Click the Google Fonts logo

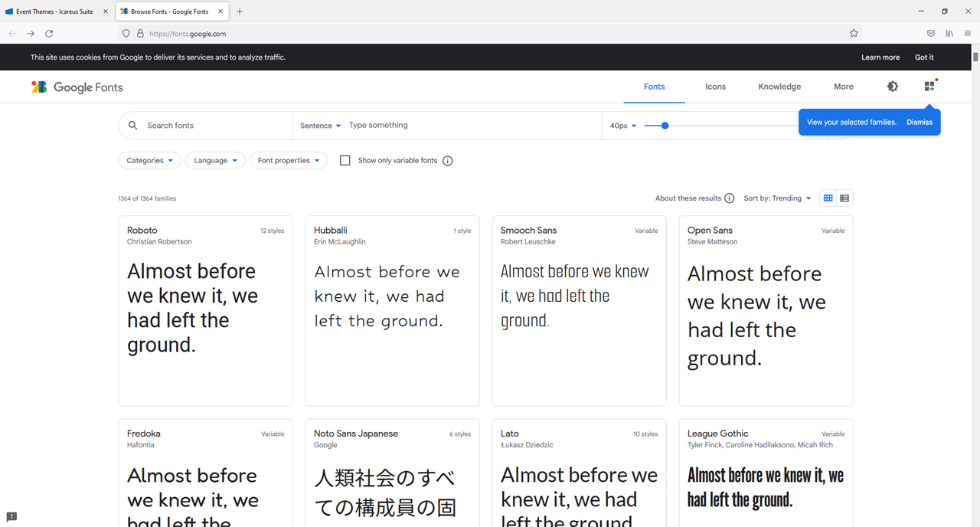tap(77, 87)
